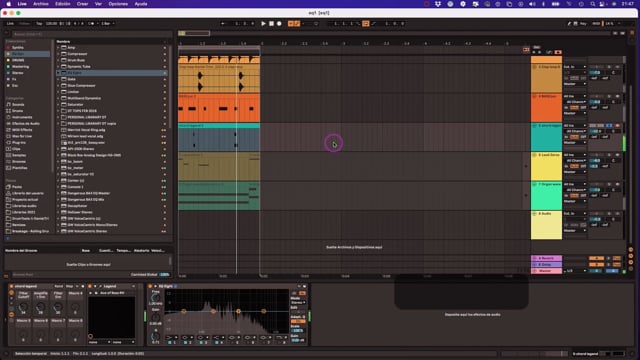Click the Rand button on chord legend rack
This screenshot has width=640, height=360.
click(x=59, y=286)
